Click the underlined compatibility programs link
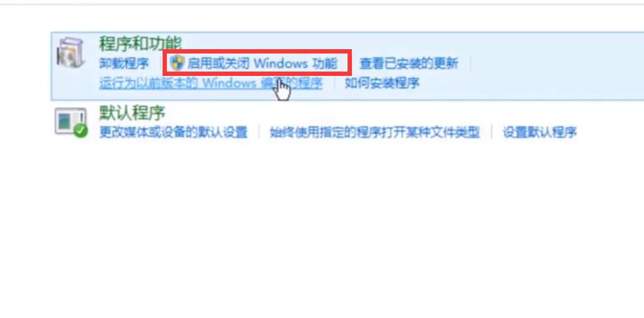The height and width of the screenshot is (318, 644). pyautogui.click(x=211, y=83)
